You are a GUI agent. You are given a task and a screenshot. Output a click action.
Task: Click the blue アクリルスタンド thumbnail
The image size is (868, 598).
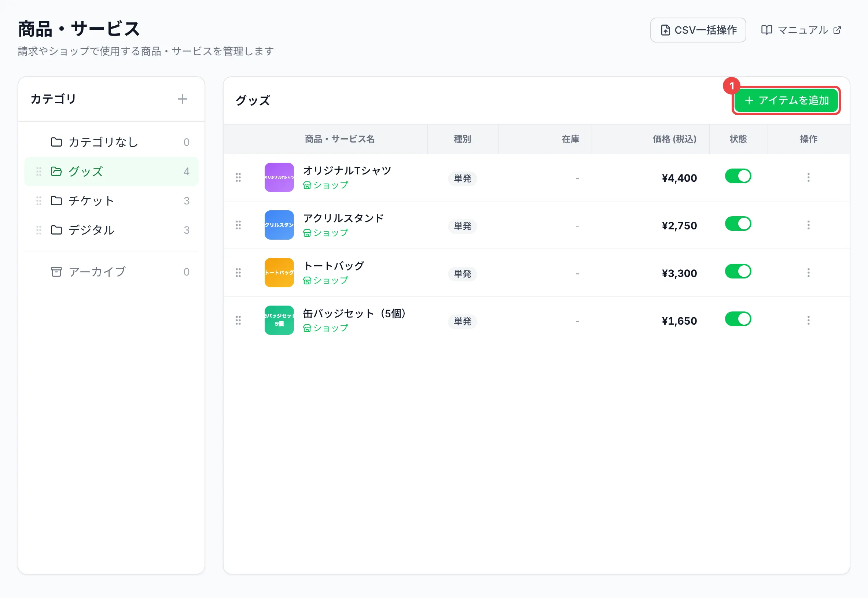[279, 225]
